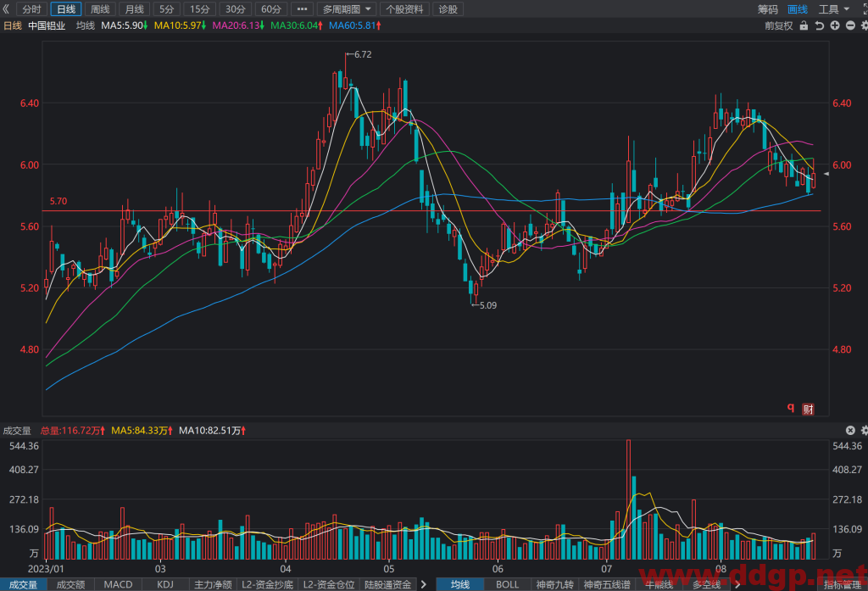
Task: Click the red q marker icon on chart
Action: click(791, 408)
